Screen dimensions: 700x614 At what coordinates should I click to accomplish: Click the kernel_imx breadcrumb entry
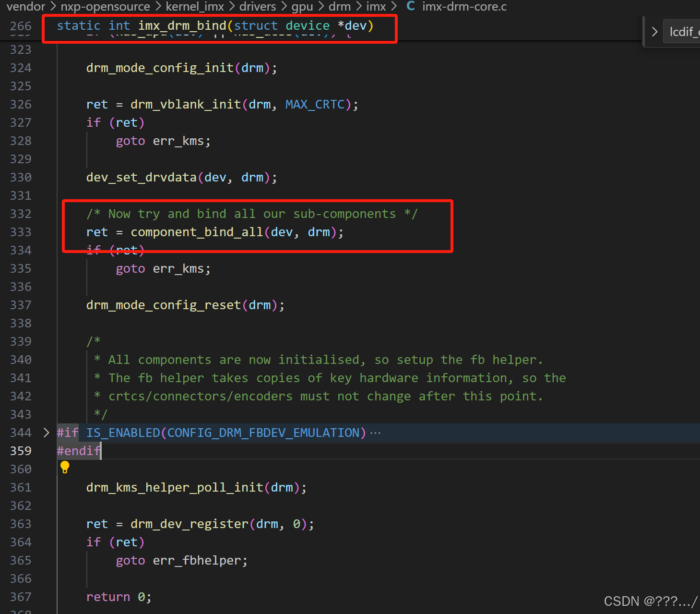[x=195, y=6]
